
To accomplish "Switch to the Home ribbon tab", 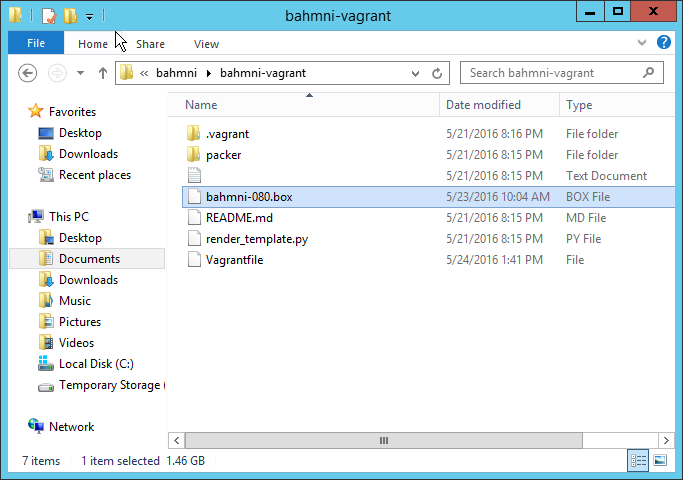I will [93, 44].
